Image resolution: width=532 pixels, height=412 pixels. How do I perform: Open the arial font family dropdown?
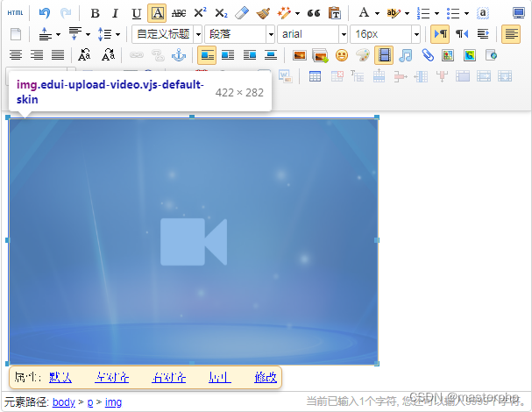(x=312, y=34)
